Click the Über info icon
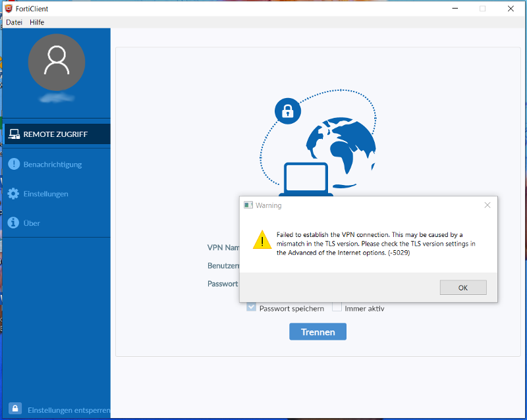Image resolution: width=527 pixels, height=420 pixels. [x=13, y=223]
